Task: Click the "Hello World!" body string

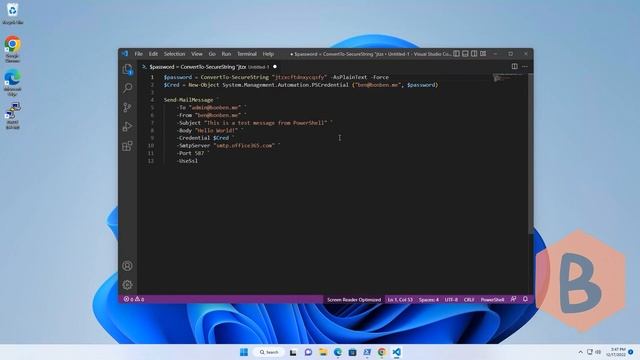Action: (x=216, y=131)
